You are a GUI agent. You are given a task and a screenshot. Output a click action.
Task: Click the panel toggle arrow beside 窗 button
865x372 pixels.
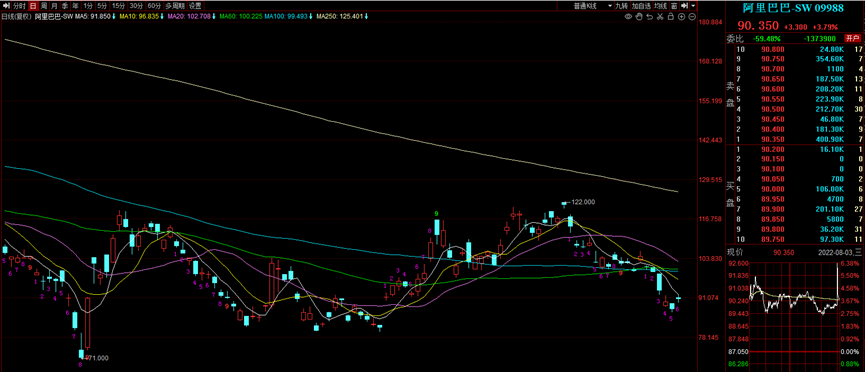[x=685, y=6]
